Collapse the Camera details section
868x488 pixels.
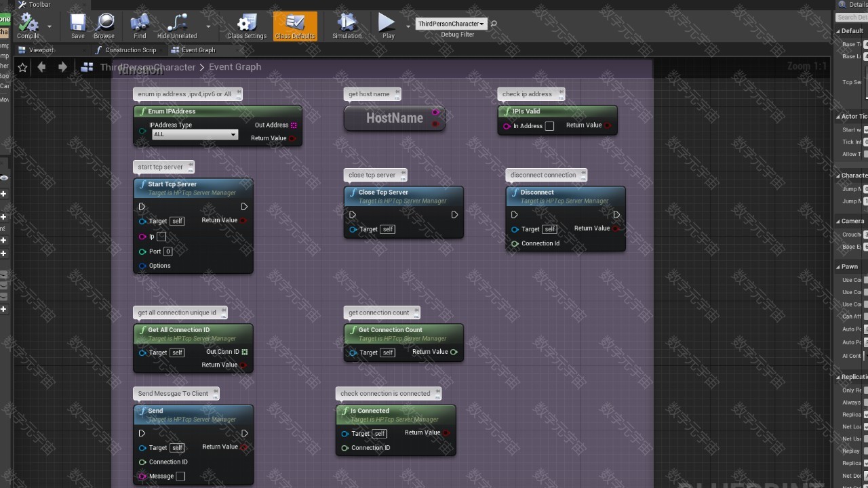pos(838,221)
